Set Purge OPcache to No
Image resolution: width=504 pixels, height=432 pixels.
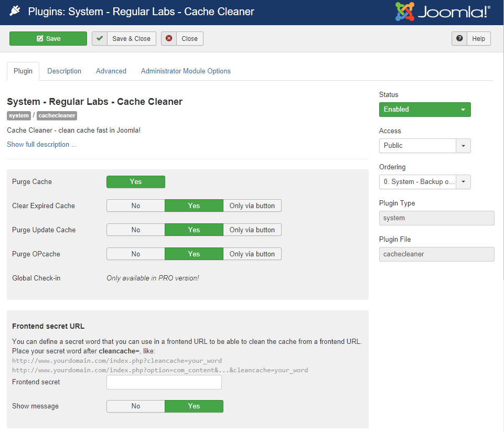136,254
